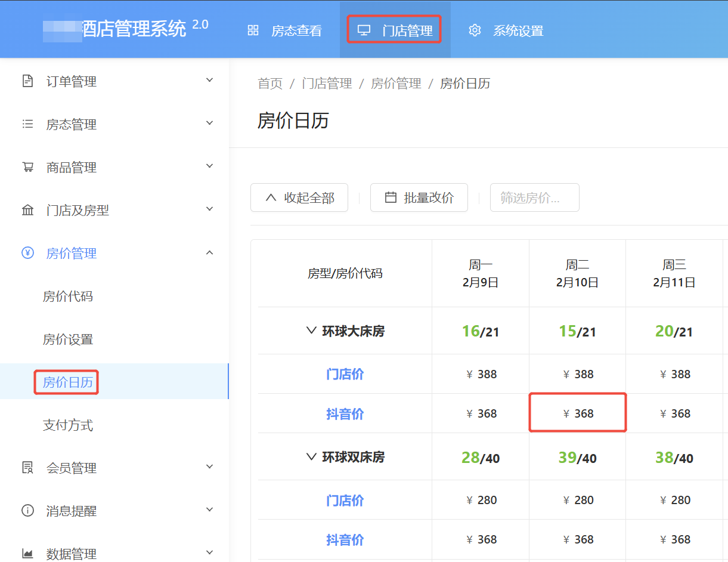The height and width of the screenshot is (562, 728).
Task: Click the yen circle icon next to 房价管理
Action: click(27, 253)
